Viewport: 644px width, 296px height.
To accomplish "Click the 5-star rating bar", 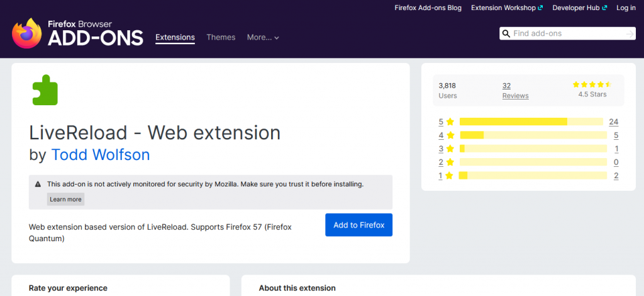I will pos(531,122).
